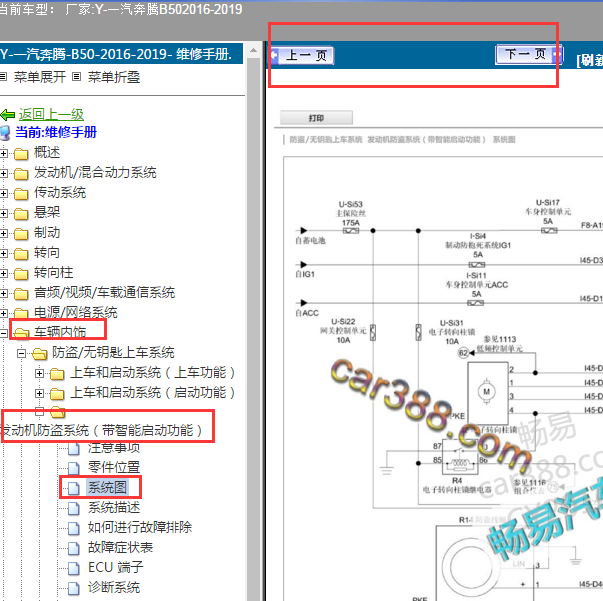
Task: Click the 概述 folder icon
Action: (x=22, y=154)
